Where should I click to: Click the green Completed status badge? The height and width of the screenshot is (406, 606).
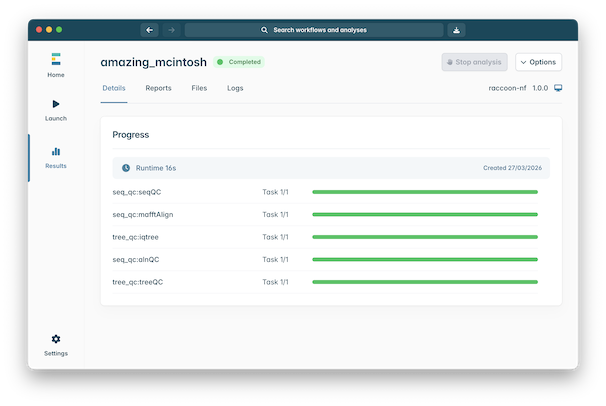(x=239, y=62)
